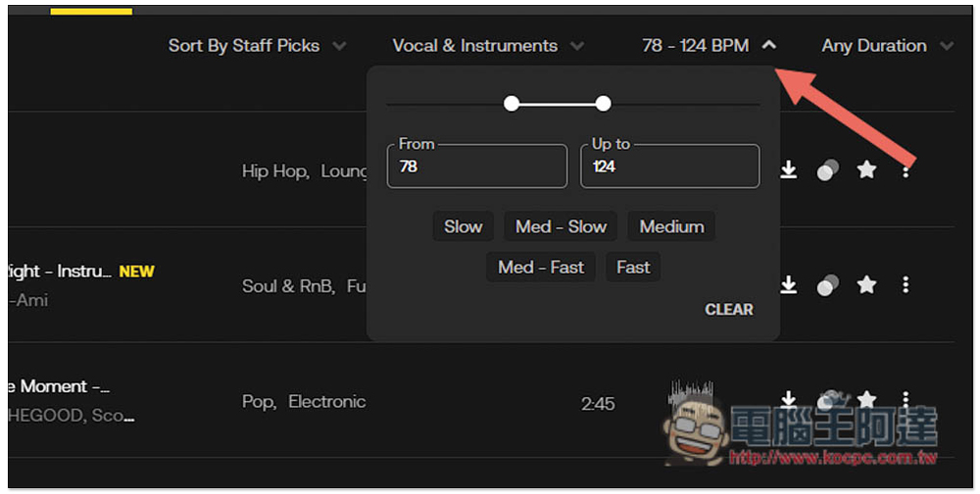This screenshot has width=980, height=494.
Task: Find similar songs to the Hip Hop track
Action: [x=828, y=171]
